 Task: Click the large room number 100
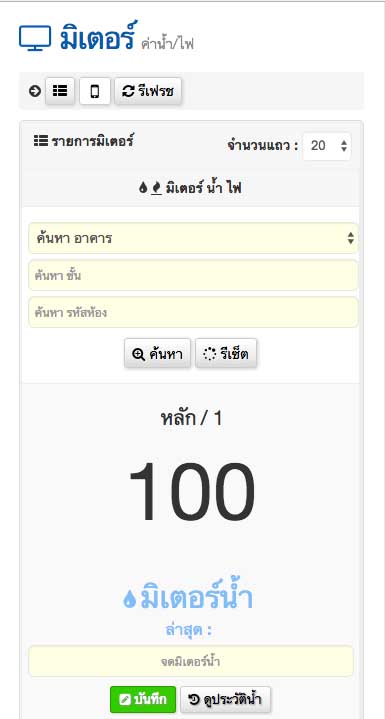192,492
